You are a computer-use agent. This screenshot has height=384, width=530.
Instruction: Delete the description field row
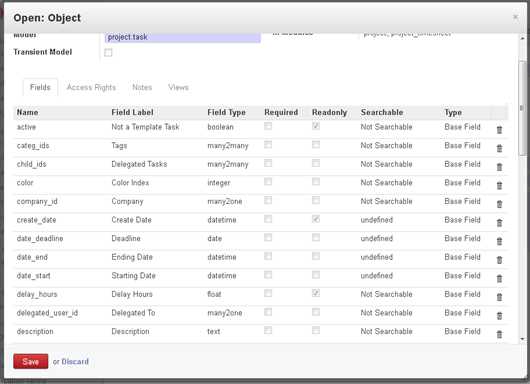click(499, 334)
